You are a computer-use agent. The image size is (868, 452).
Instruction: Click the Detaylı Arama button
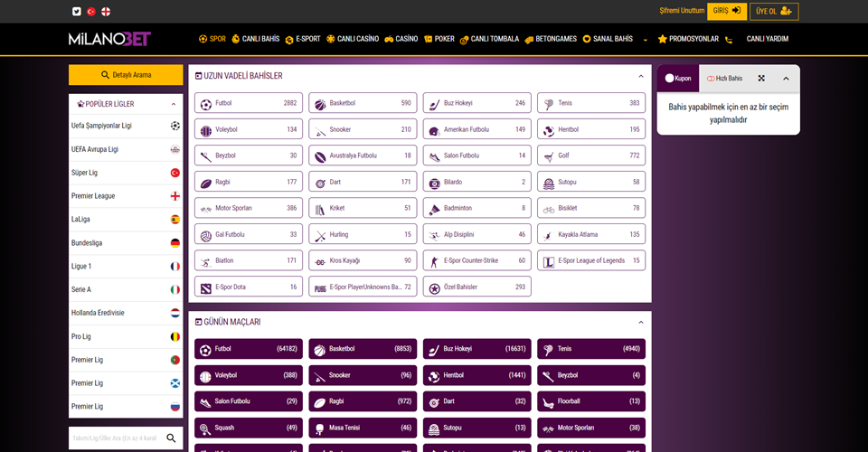[126, 75]
